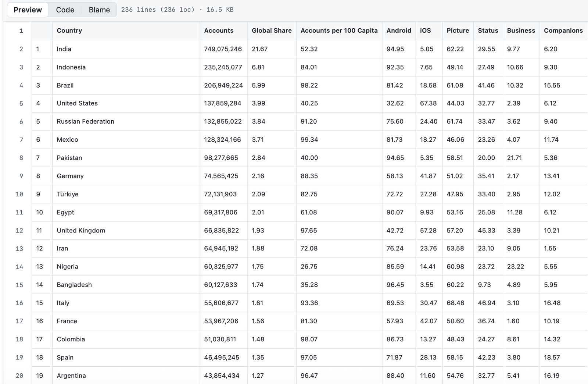Select the Colombia country cell
This screenshot has width=588, height=384.
pos(126,339)
